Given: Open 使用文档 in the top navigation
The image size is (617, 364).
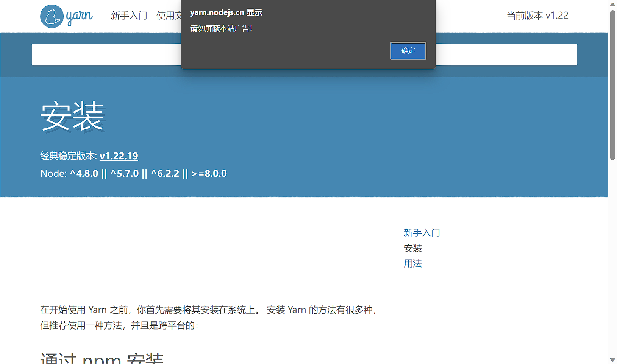Looking at the screenshot, I should [168, 16].
